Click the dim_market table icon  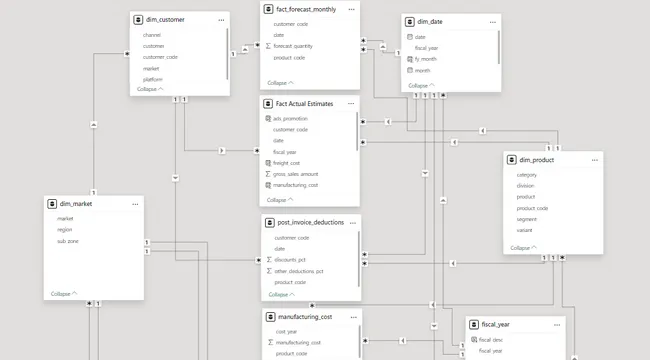point(52,204)
